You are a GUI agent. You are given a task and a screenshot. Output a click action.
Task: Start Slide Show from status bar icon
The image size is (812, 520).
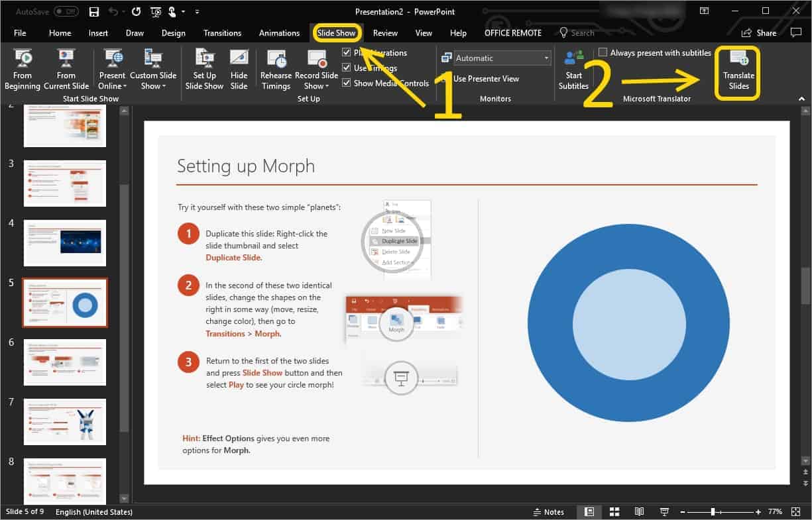point(664,512)
